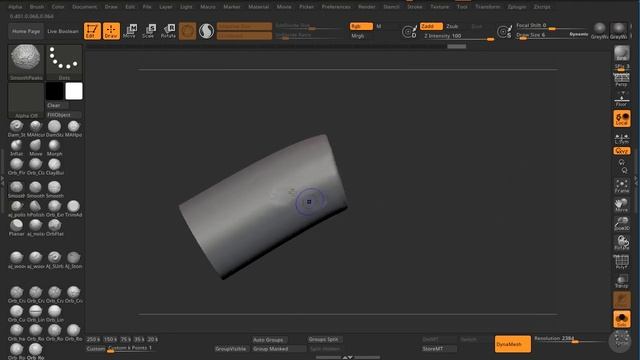
Task: Choose the Inflat brush
Action: pyautogui.click(x=17, y=148)
